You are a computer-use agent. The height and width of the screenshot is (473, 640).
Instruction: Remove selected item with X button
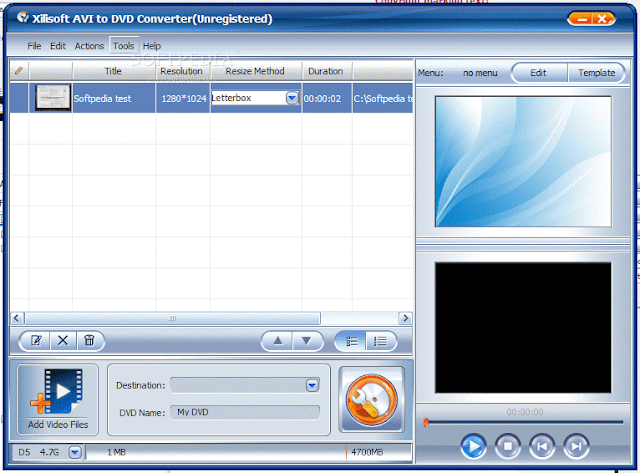click(63, 340)
